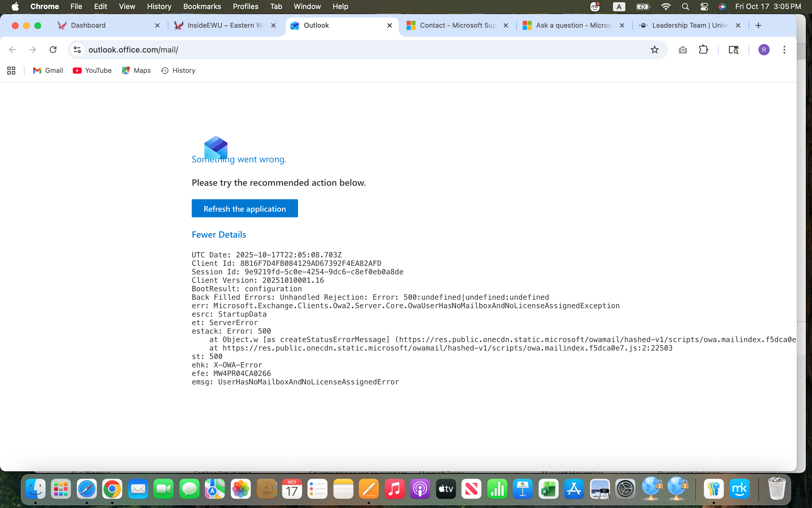Open the Help menu in menu bar

coord(340,6)
